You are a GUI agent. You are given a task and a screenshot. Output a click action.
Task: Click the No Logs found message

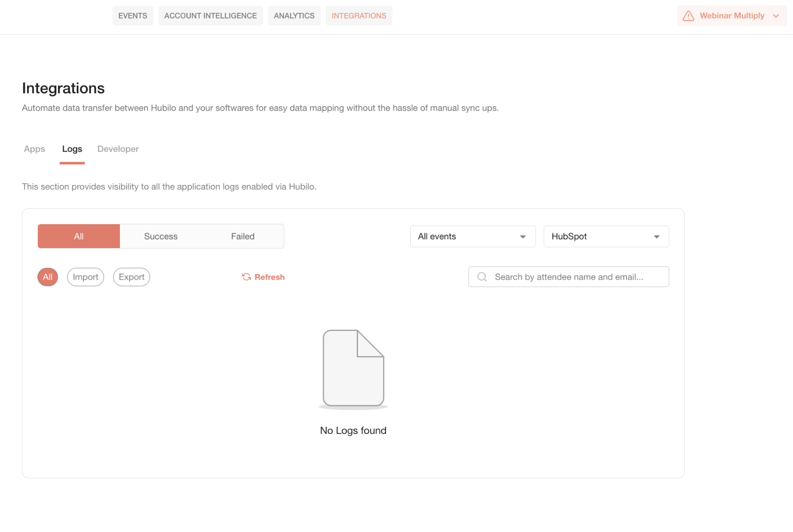353,431
